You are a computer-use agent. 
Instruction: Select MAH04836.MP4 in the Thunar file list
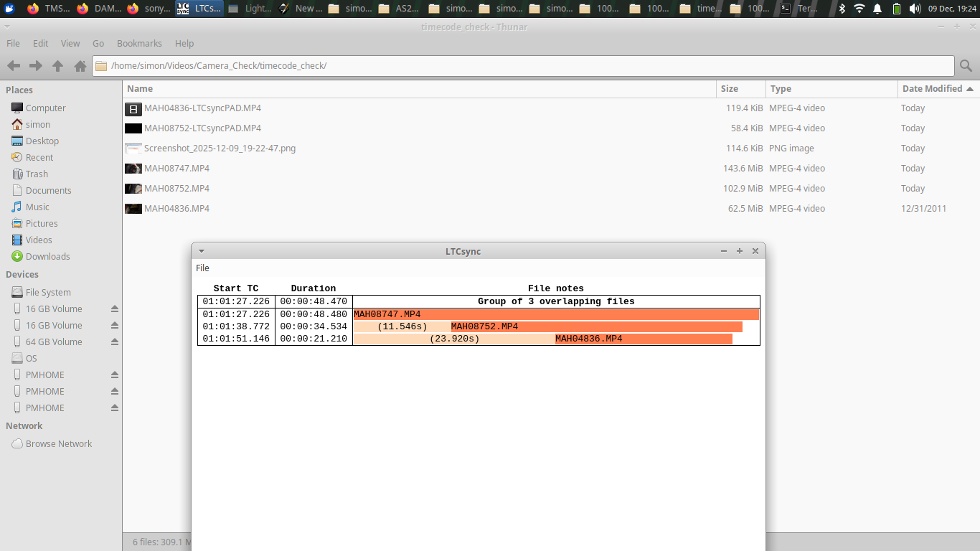click(x=176, y=209)
